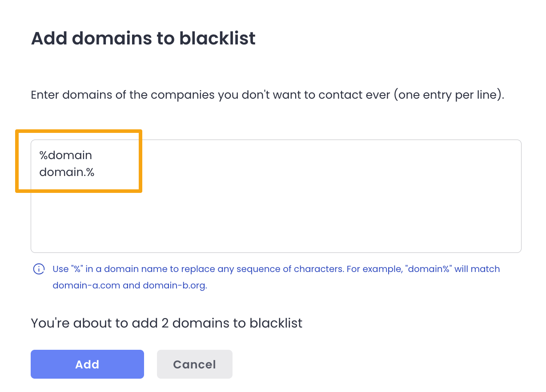Click the "%" symbol quoted in the hint
546x392 pixels.
(x=77, y=269)
